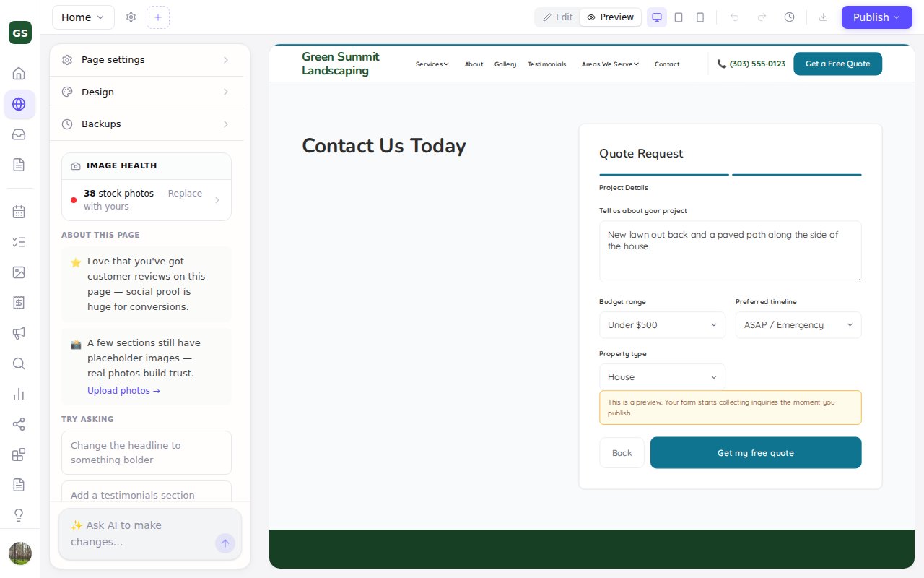
Task: Open page gear settings next to Home dropdown
Action: [x=131, y=17]
